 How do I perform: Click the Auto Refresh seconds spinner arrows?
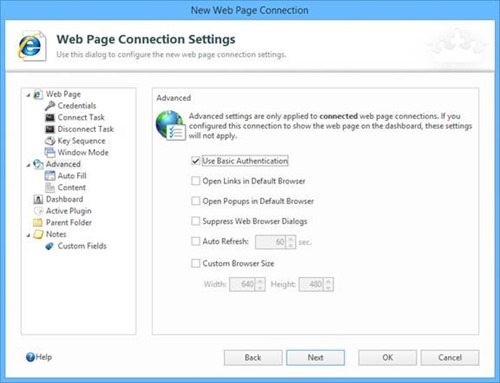pyautogui.click(x=291, y=242)
